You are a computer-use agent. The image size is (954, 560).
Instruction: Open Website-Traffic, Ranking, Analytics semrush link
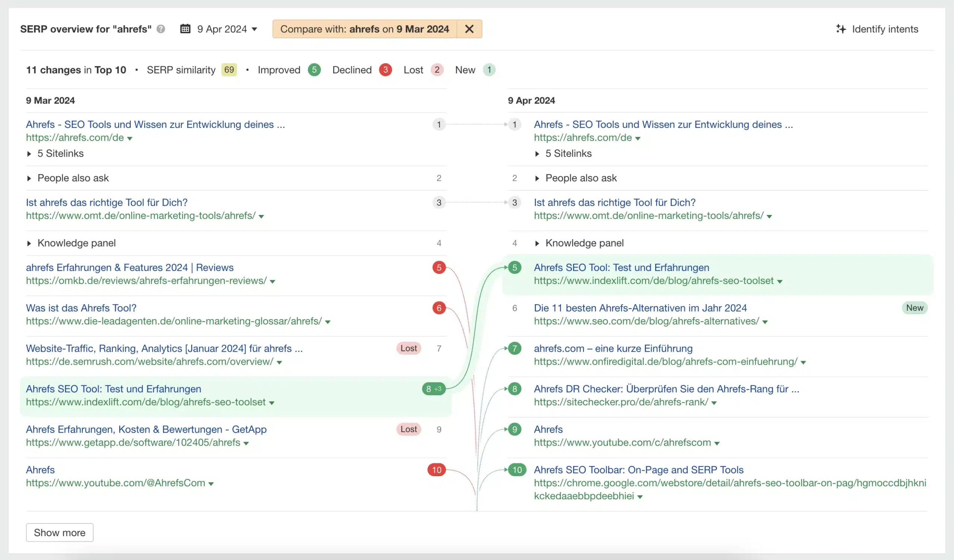tap(164, 348)
